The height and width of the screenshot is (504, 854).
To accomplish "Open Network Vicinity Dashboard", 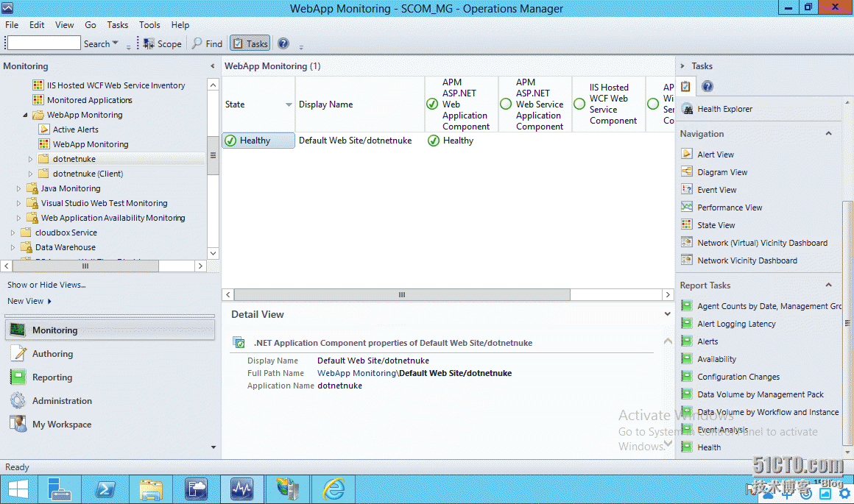I will 747,260.
